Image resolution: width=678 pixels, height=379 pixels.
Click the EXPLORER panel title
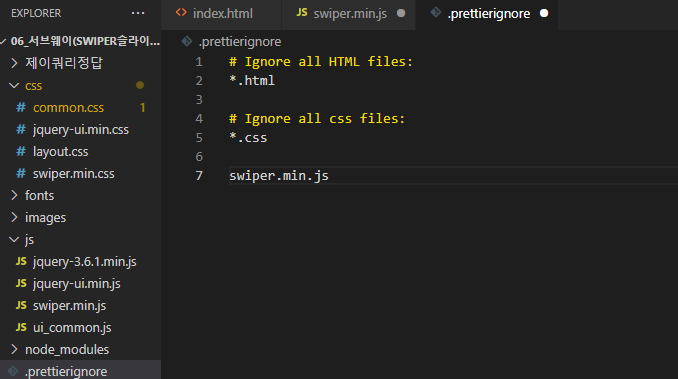tap(36, 13)
